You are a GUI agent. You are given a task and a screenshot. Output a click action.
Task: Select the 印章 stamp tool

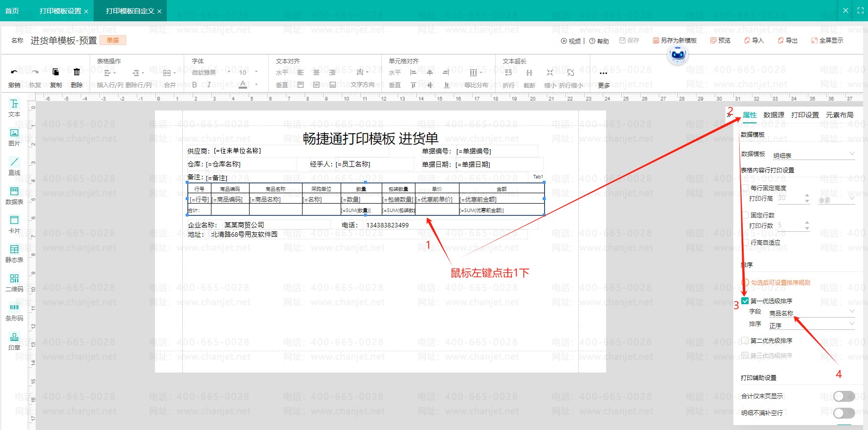click(14, 340)
